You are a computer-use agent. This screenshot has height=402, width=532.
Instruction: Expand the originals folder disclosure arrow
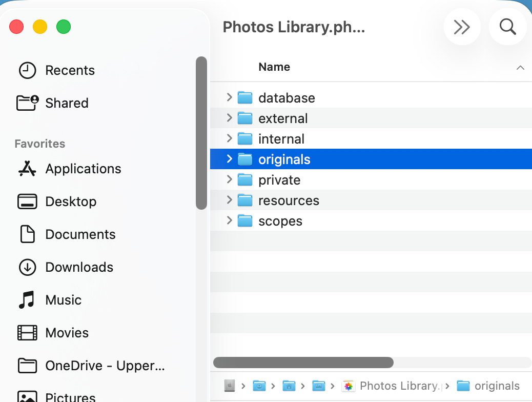coord(229,159)
